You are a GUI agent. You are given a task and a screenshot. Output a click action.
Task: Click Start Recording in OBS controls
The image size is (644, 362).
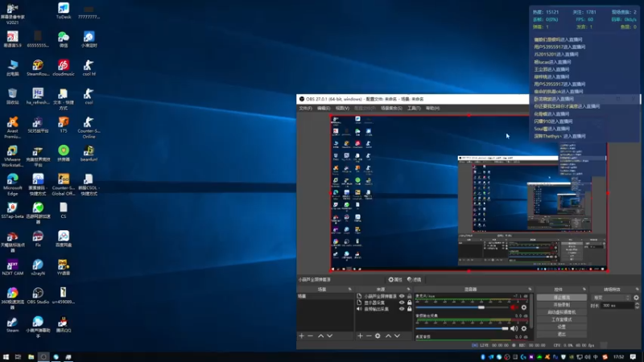click(x=561, y=305)
